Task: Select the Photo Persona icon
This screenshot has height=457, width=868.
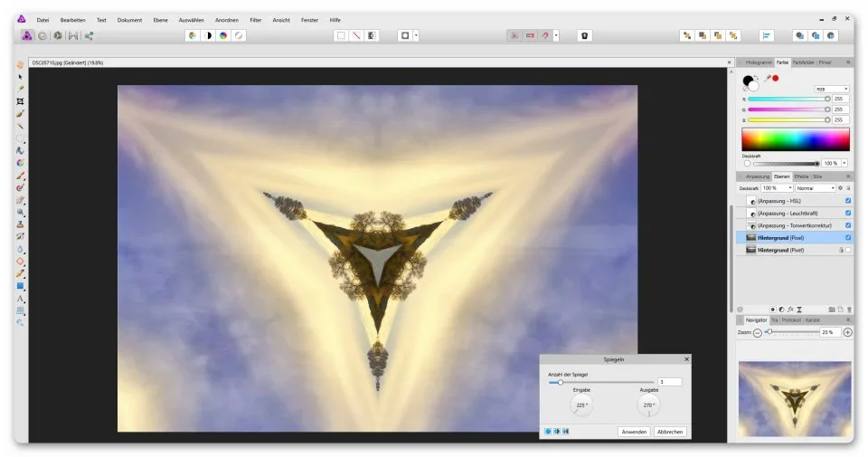Action: point(26,35)
